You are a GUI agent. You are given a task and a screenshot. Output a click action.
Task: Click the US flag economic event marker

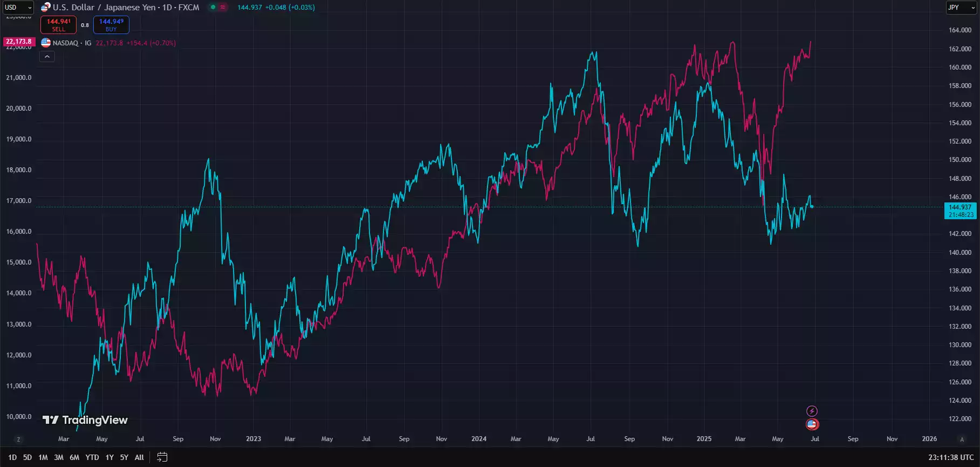[812, 424]
